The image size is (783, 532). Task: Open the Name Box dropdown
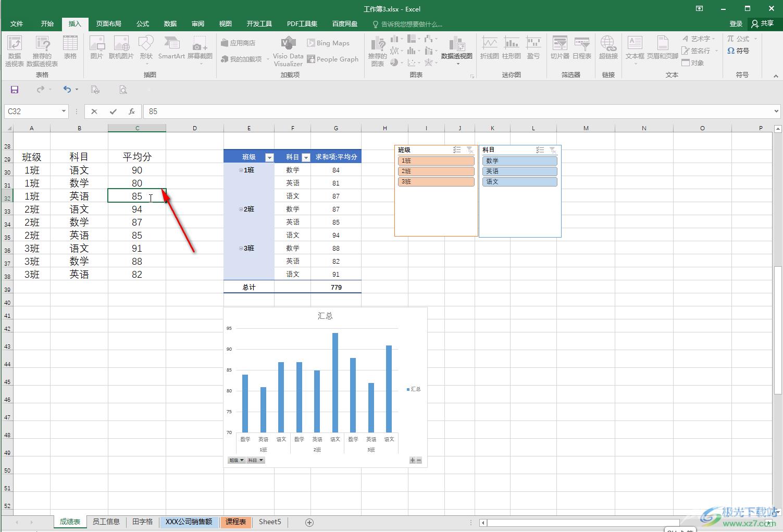(x=64, y=111)
